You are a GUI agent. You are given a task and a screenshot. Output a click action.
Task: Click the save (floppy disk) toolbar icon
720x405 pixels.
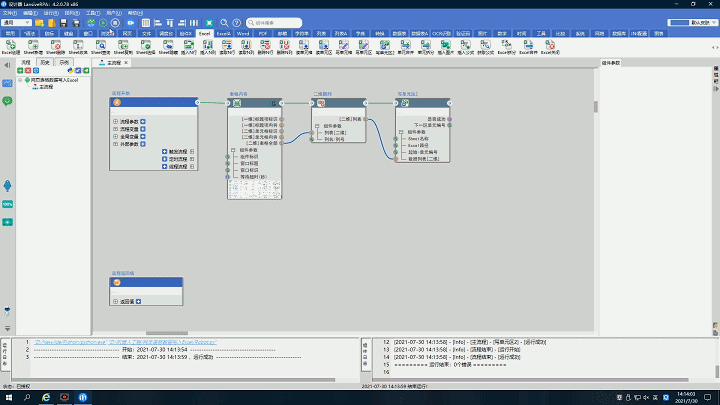coord(63,22)
